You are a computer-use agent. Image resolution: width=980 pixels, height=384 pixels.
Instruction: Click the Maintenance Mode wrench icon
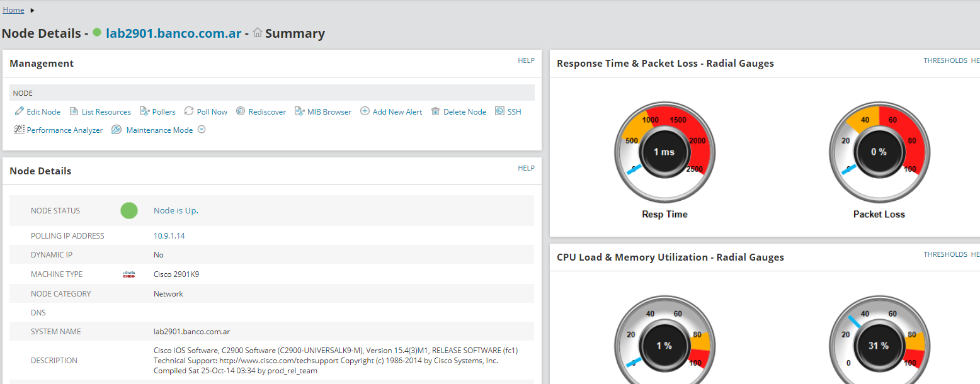point(117,130)
